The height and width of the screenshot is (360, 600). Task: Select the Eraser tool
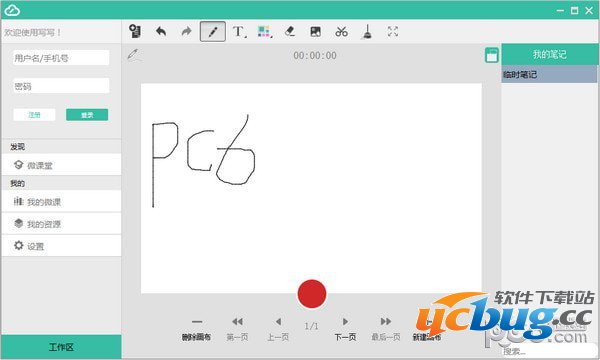(290, 31)
